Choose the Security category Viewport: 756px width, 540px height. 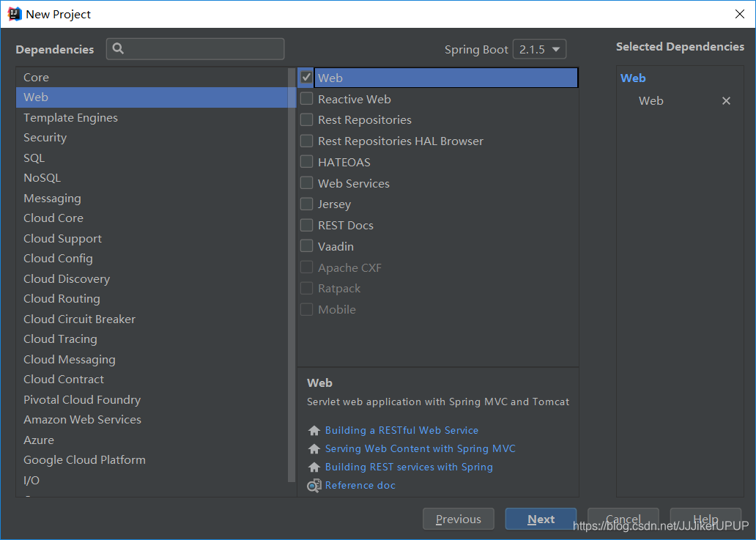pos(152,138)
